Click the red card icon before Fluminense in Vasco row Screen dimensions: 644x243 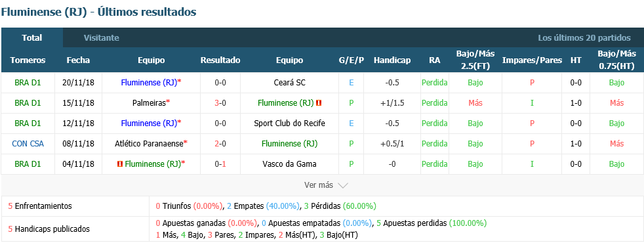pos(120,164)
